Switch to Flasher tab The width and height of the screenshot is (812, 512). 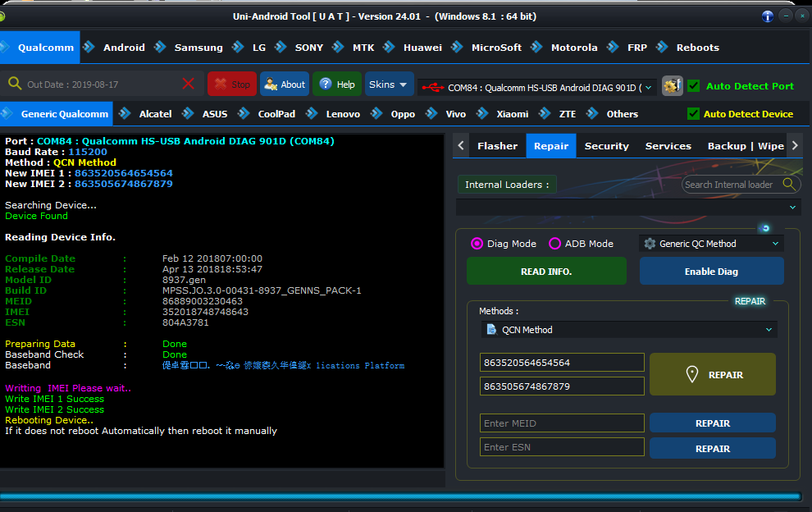tap(497, 146)
